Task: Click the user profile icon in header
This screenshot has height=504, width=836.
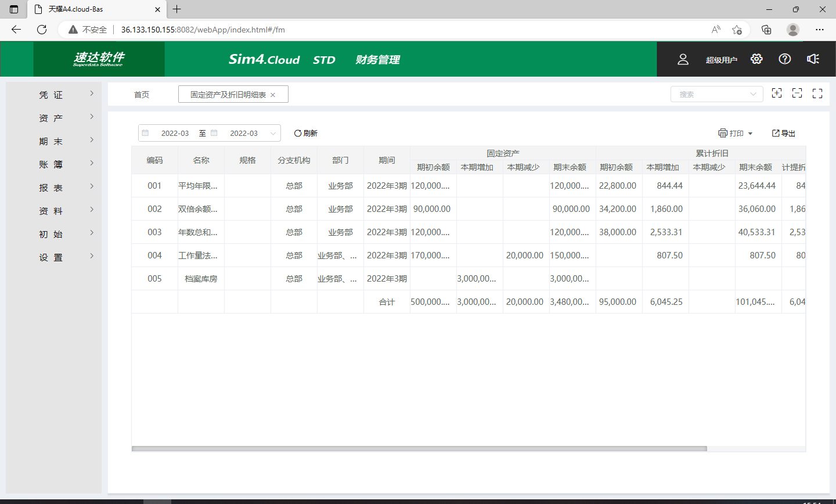Action: [683, 59]
